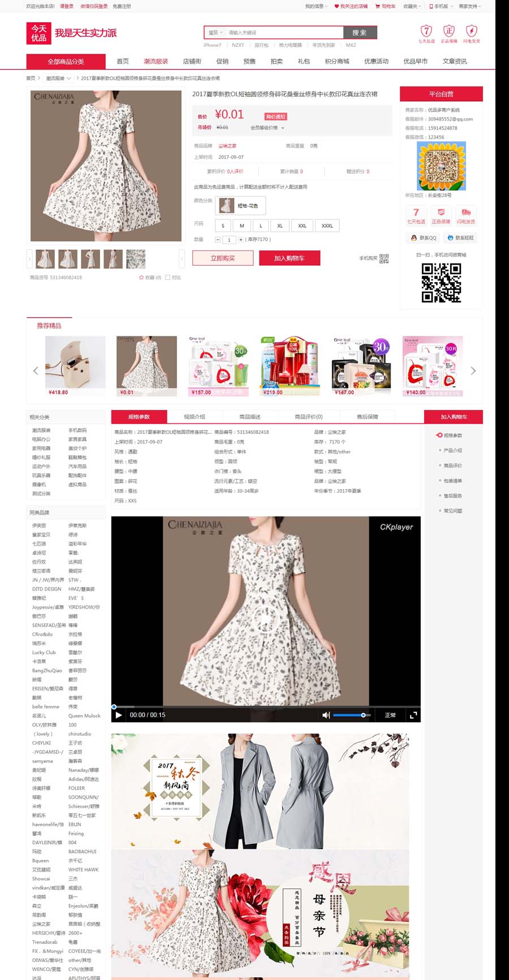Click the 立即购买 button

click(x=223, y=258)
